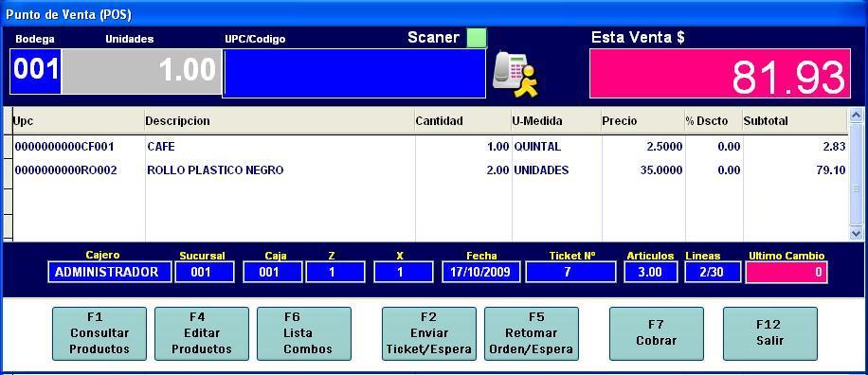
Task: Click the Descripcion column header
Action: [x=280, y=121]
